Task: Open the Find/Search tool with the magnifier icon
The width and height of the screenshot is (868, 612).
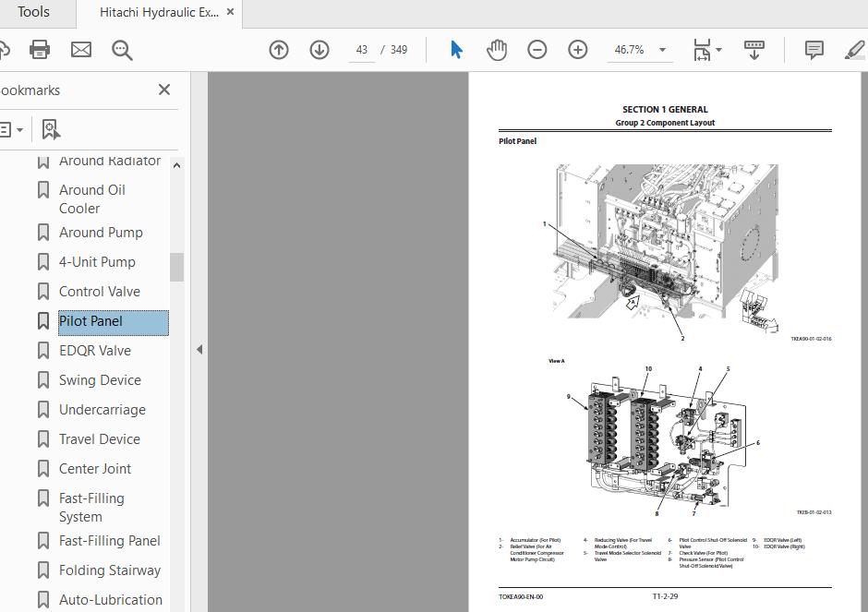Action: (121, 50)
